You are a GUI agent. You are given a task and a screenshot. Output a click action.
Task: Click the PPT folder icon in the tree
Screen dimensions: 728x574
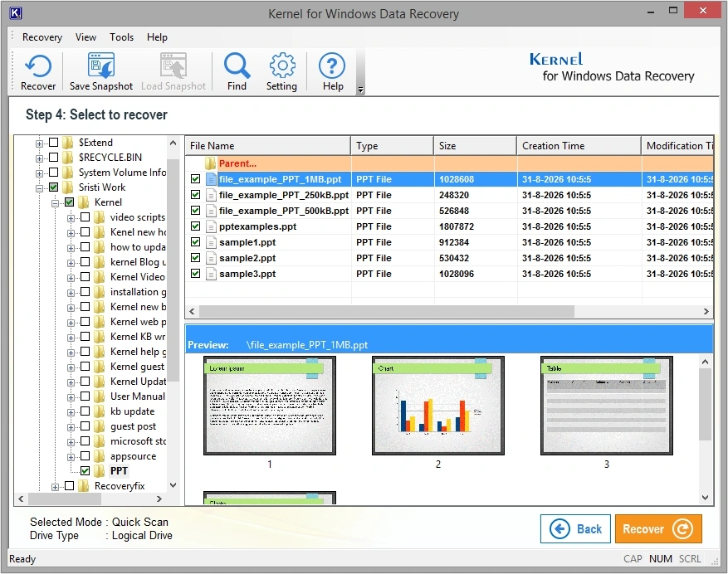tap(100, 470)
